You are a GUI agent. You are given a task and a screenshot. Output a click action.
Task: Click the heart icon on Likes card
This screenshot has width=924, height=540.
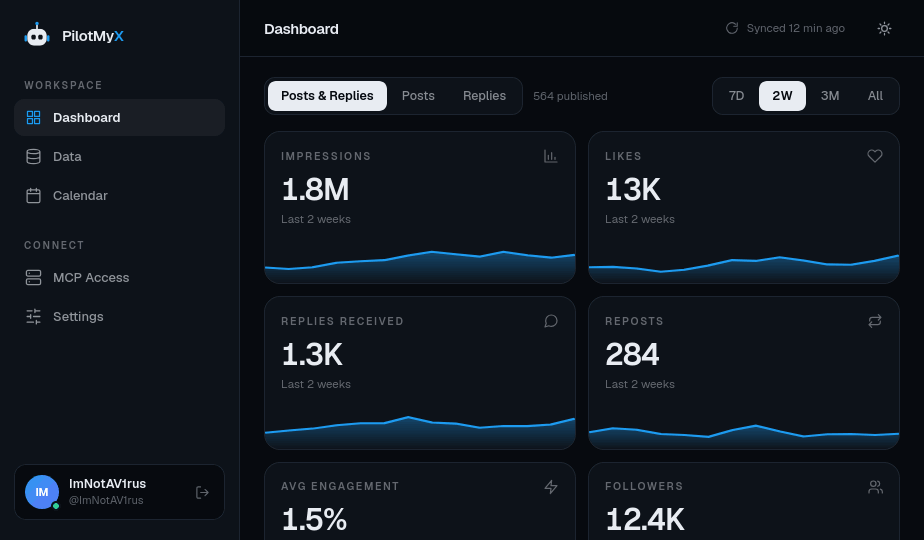click(875, 156)
